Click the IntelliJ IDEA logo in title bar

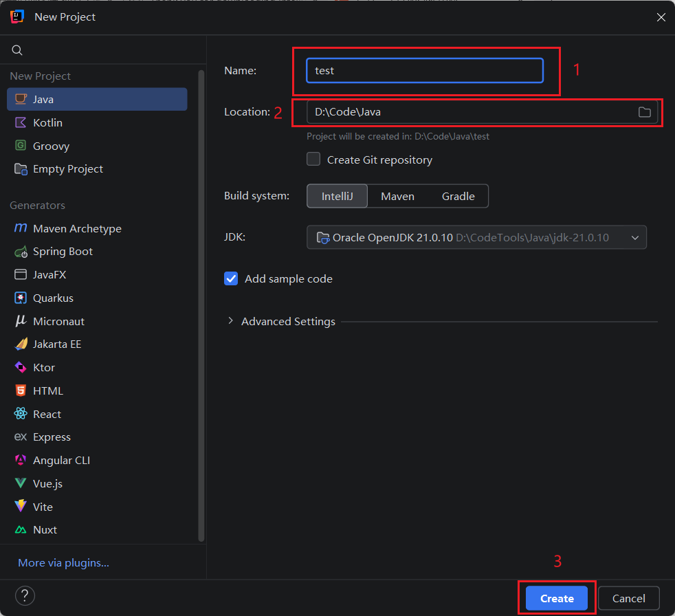click(x=16, y=16)
